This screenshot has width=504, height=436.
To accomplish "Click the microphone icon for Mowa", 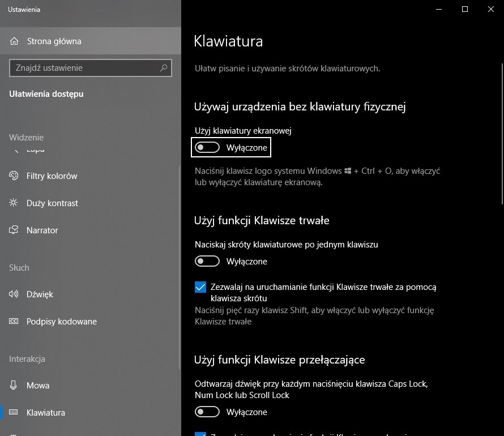I will pos(14,385).
